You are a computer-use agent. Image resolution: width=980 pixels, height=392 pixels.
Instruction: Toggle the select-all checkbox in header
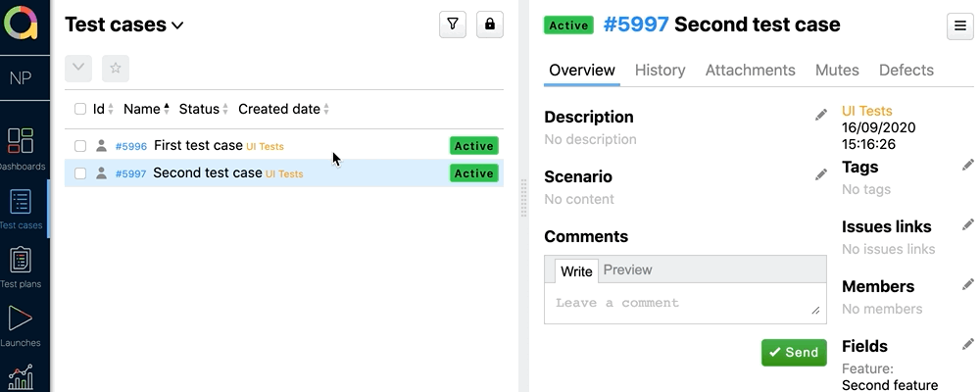[80, 109]
